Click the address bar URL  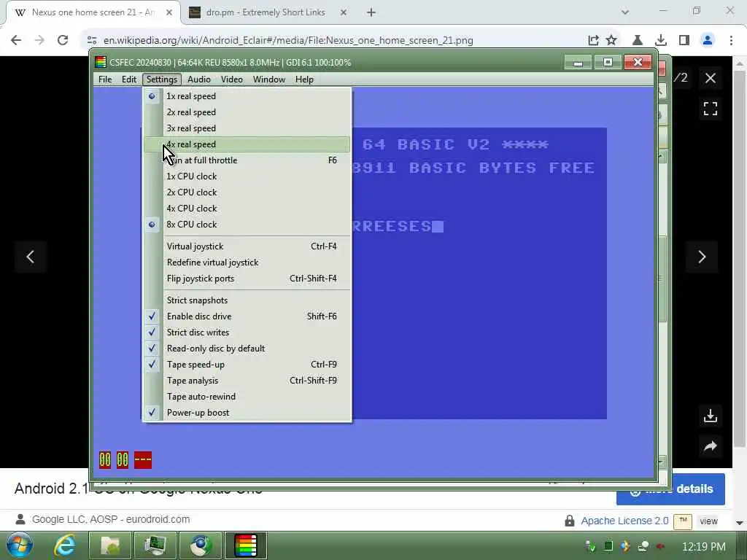(288, 41)
